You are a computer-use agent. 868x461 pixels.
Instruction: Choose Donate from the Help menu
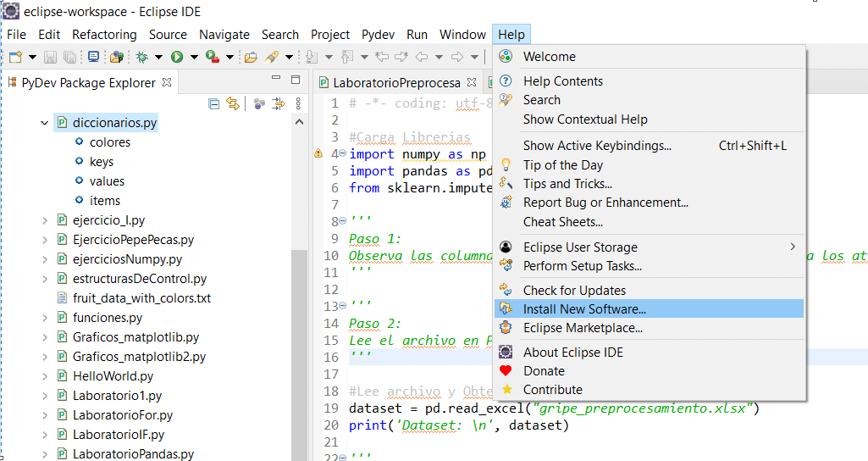tap(649, 371)
